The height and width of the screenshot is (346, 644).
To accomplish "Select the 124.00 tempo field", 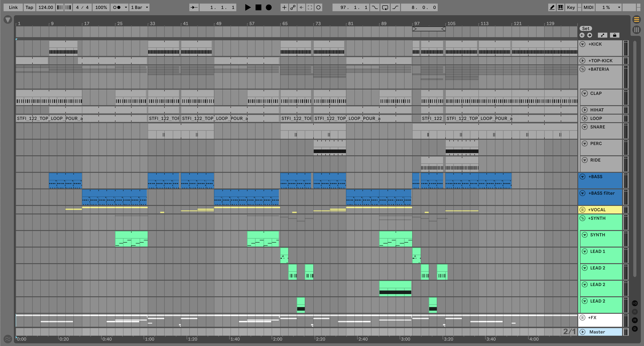I will (45, 7).
